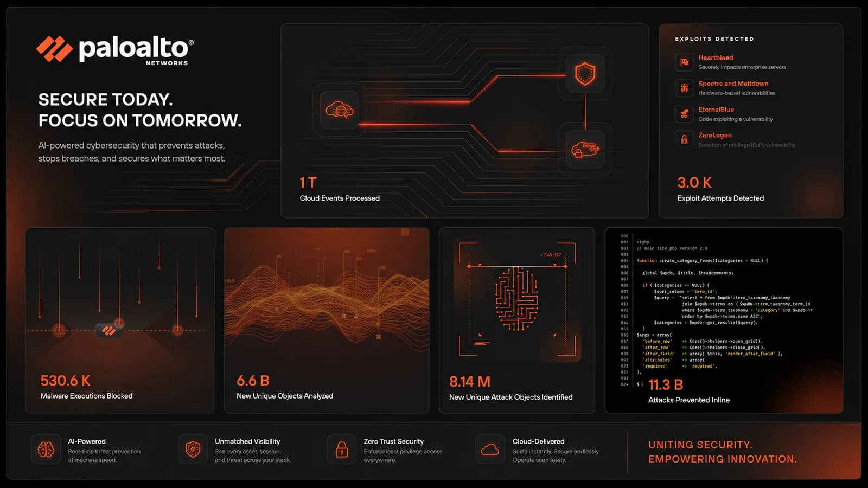Click the EXPLOITS DETECTED heading
Screen dimensions: 868x488
(714, 39)
